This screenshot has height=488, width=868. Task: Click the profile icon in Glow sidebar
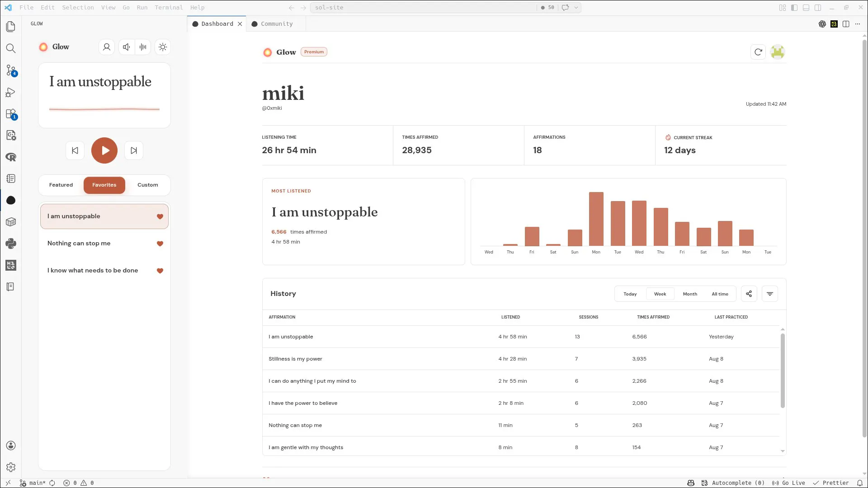107,47
